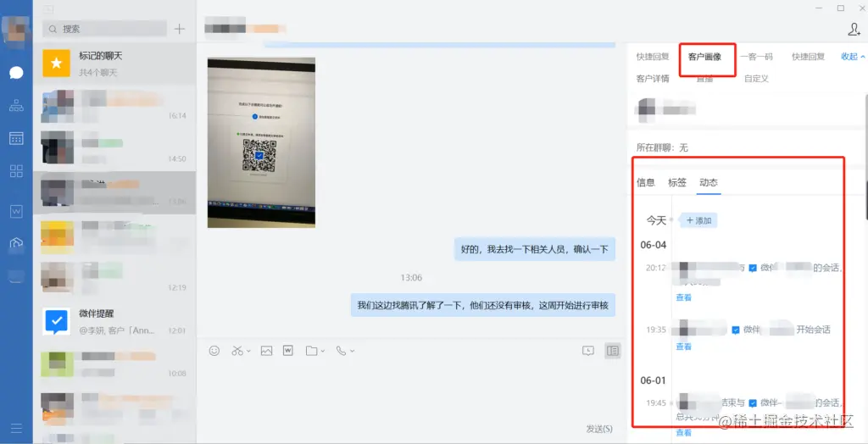Click the quick-message bubble icon above send area
The image size is (868, 444).
click(588, 351)
